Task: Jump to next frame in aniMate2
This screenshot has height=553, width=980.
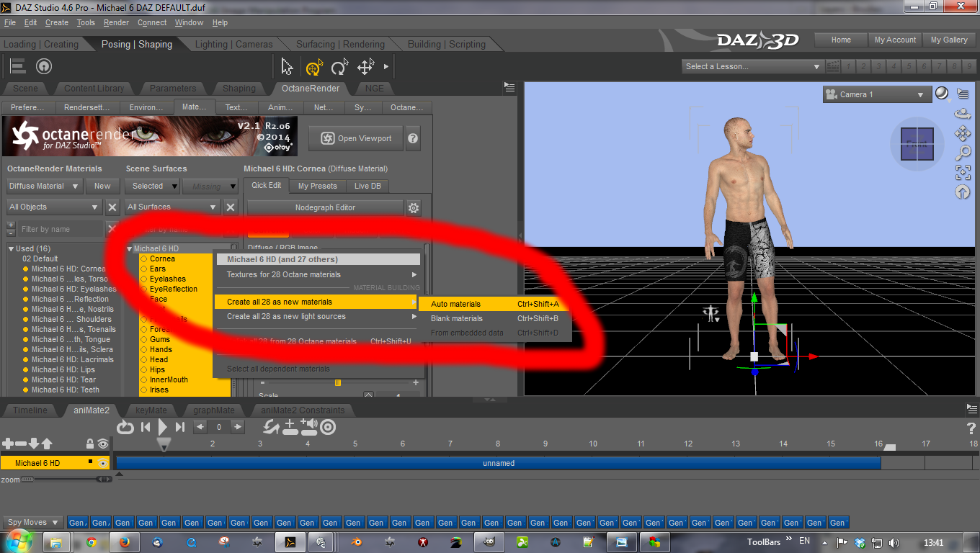Action: (180, 427)
